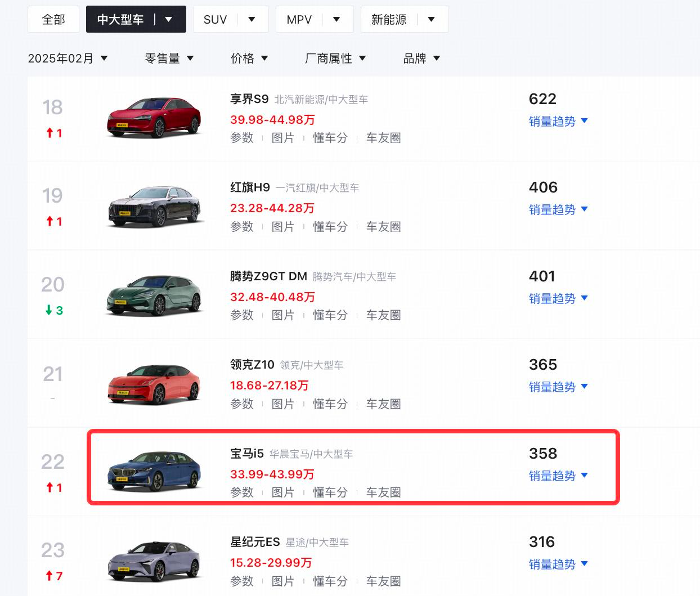The width and height of the screenshot is (700, 596).
Task: View 图片 for 宝马i5
Action: 283,492
